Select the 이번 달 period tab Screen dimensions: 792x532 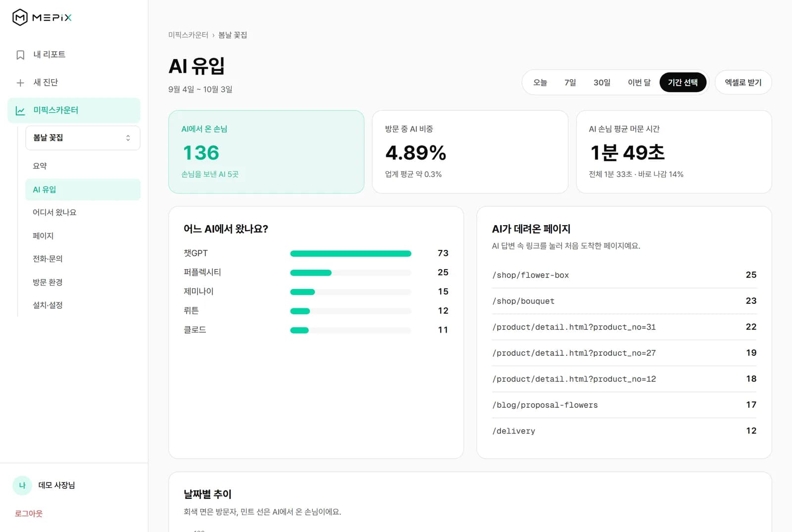point(639,83)
